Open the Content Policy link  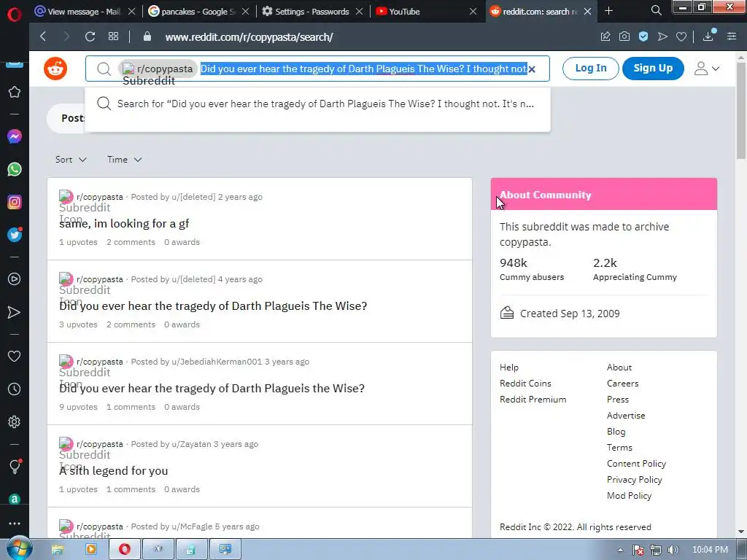636,463
